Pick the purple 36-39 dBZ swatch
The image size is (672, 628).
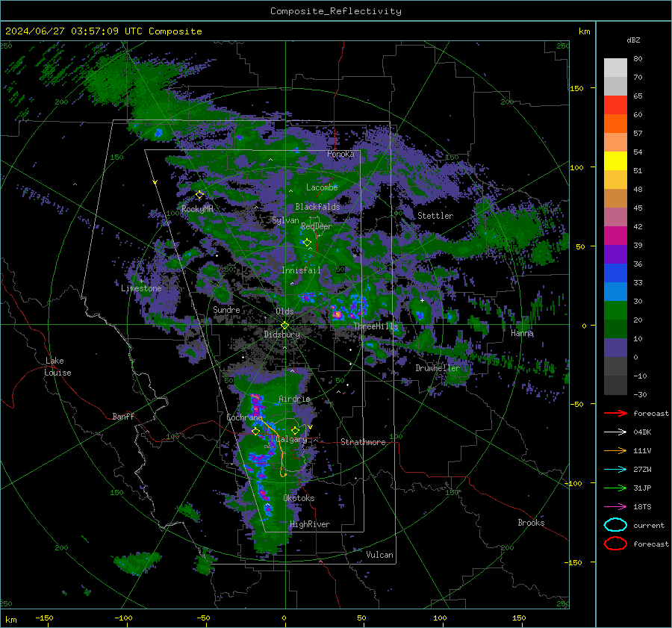[615, 255]
